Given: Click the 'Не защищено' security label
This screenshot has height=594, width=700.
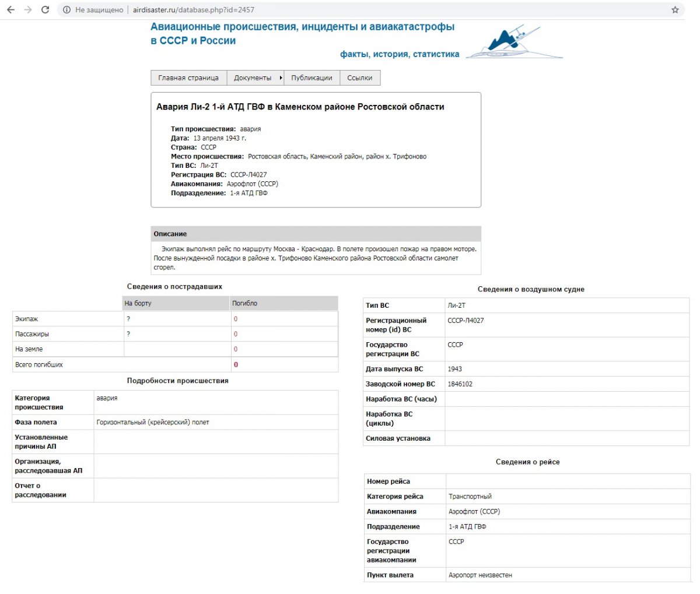Looking at the screenshot, I should [x=99, y=10].
